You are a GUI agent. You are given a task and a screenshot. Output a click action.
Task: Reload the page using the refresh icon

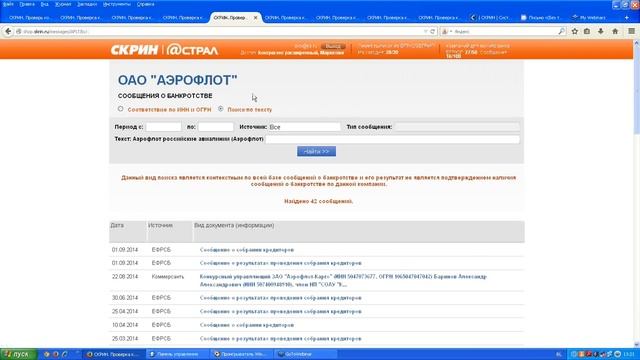pos(433,31)
